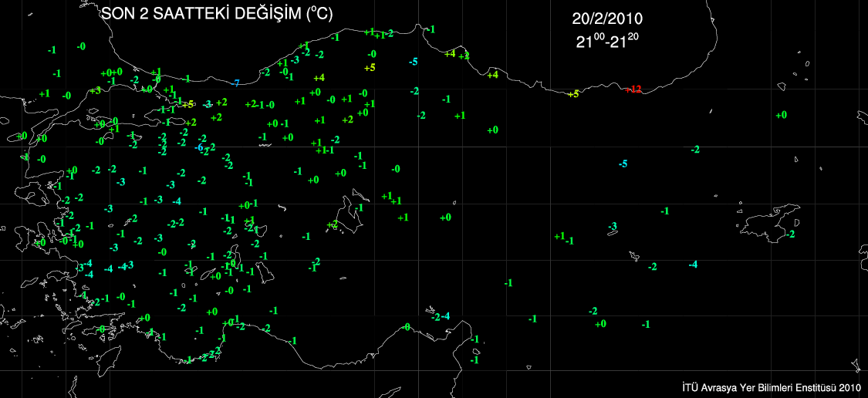The width and height of the screenshot is (868, 398).
Task: Click the isolated cyan '-5' in the eastern area
Action: coord(623,164)
